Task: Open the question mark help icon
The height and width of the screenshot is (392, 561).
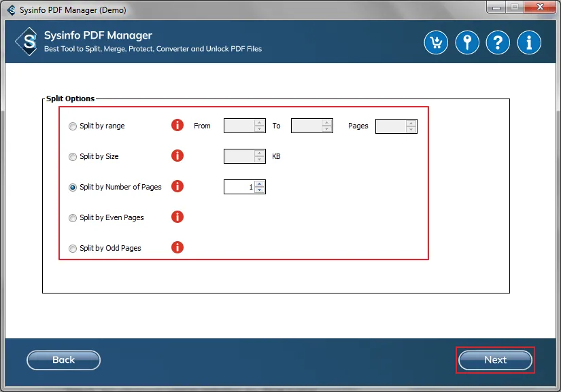Action: coord(498,43)
